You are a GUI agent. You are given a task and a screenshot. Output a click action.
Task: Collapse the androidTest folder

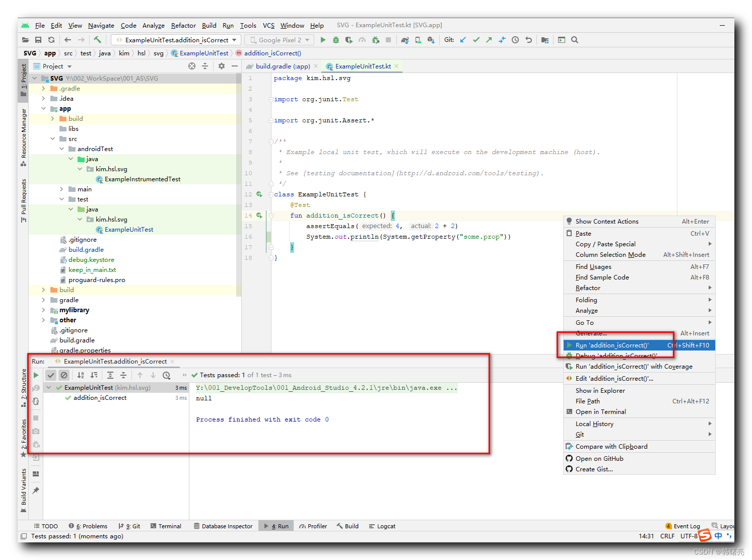(61, 149)
